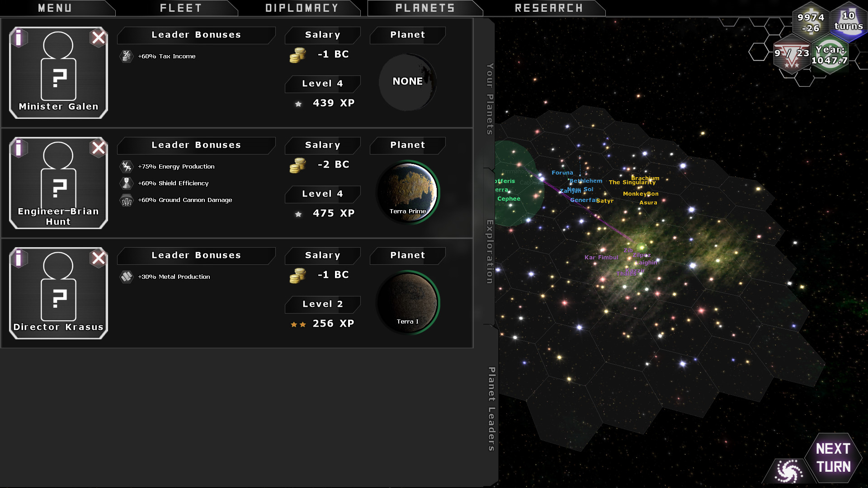
Task: Click the two-star XP rating under Level 2
Action: pyautogui.click(x=297, y=324)
